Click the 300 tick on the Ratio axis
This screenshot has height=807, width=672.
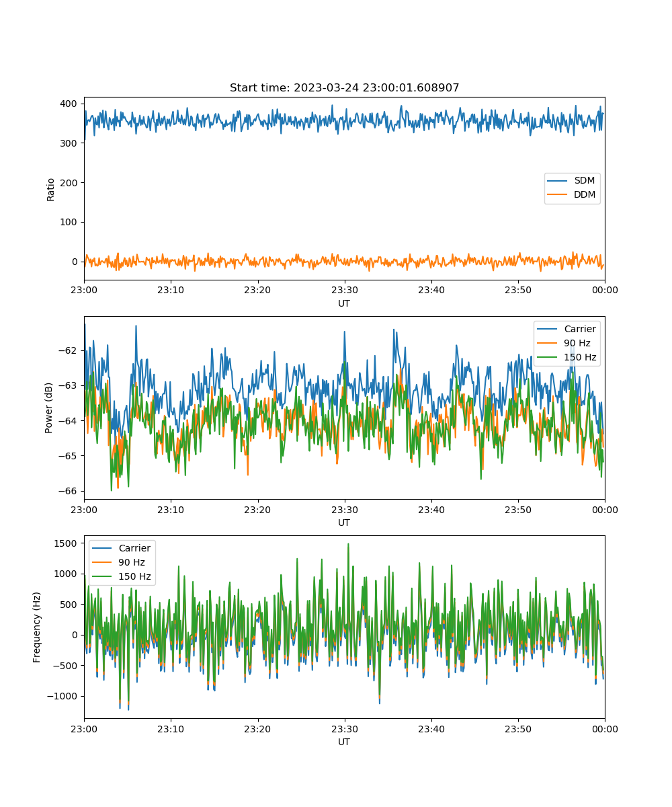[x=70, y=143]
